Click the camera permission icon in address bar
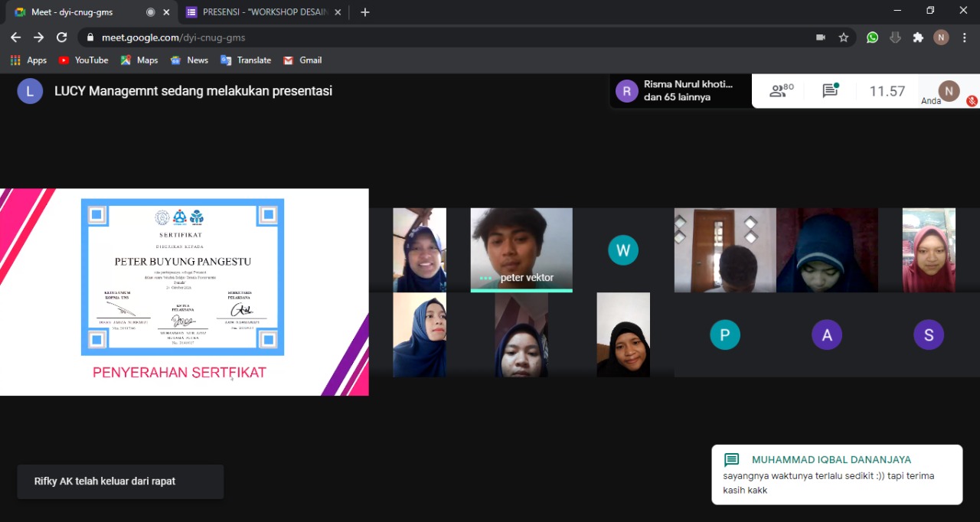The width and height of the screenshot is (980, 522). tap(821, 37)
